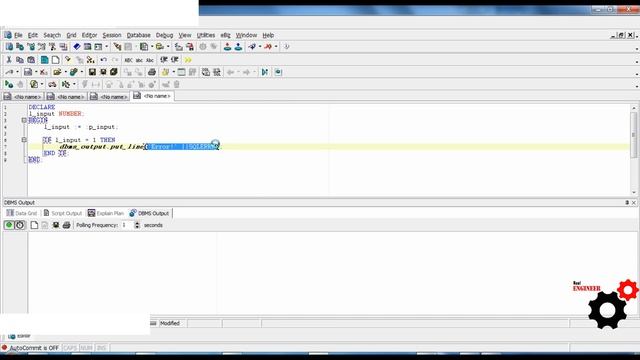This screenshot has width=640, height=360.
Task: Click the binoculars icon in debug toolbar
Action: (x=52, y=84)
